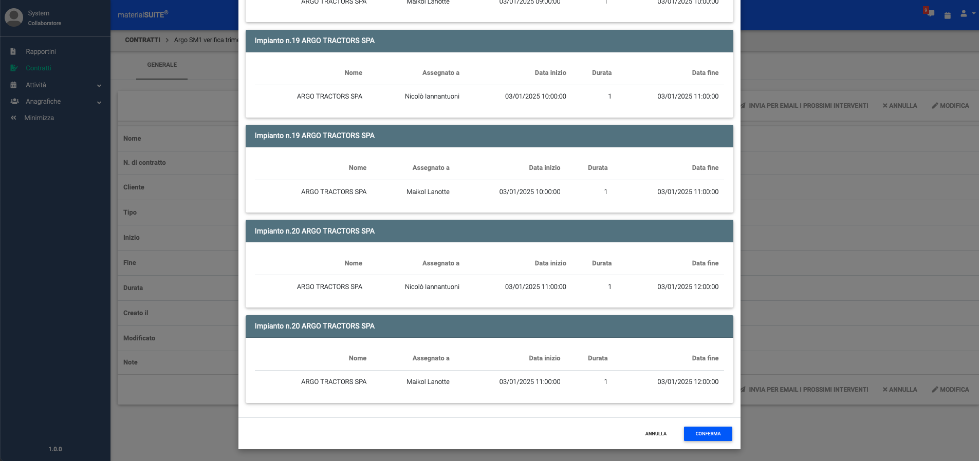Click the user profile icon in the top bar
Screen dimensions: 980x461
coord(964,13)
